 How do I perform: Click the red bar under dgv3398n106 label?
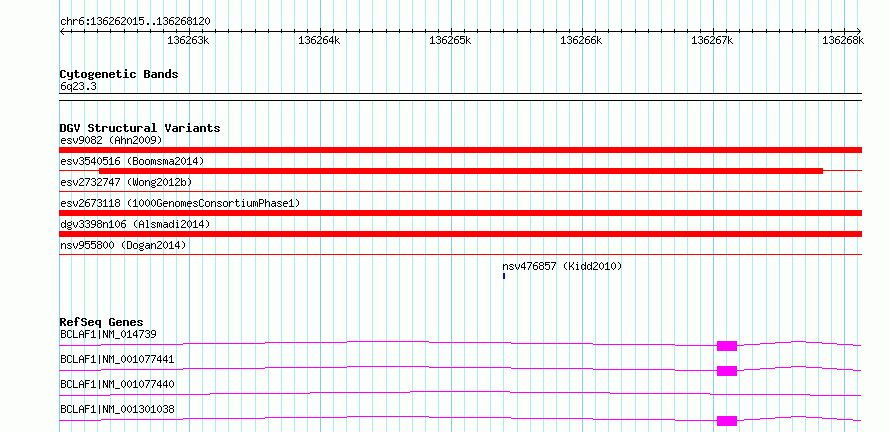pos(461,234)
